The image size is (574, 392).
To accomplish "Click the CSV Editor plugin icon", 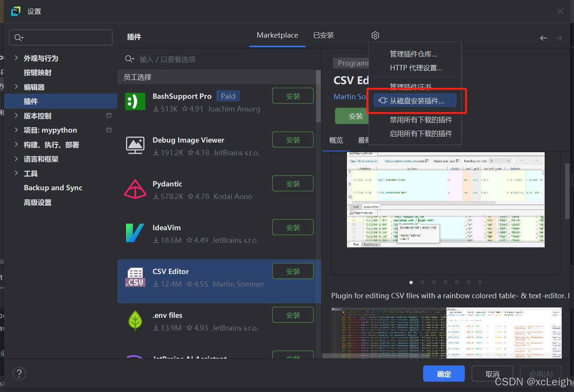I will point(135,277).
